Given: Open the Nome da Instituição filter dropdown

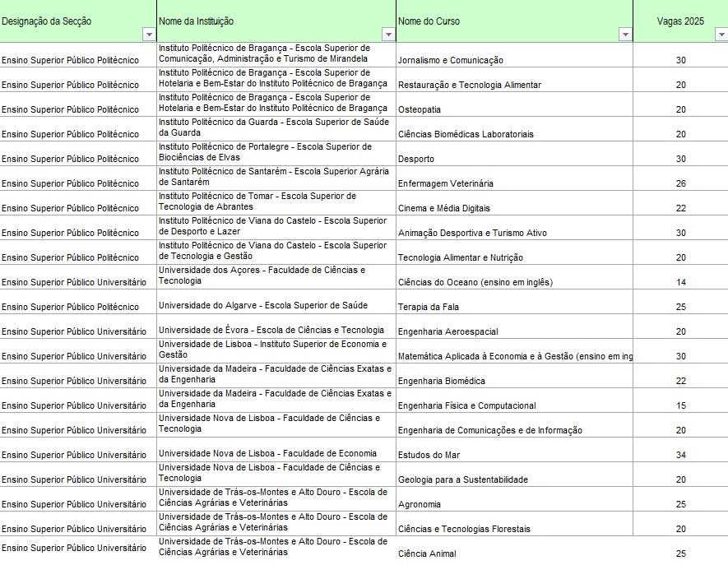Looking at the screenshot, I should coord(388,35).
